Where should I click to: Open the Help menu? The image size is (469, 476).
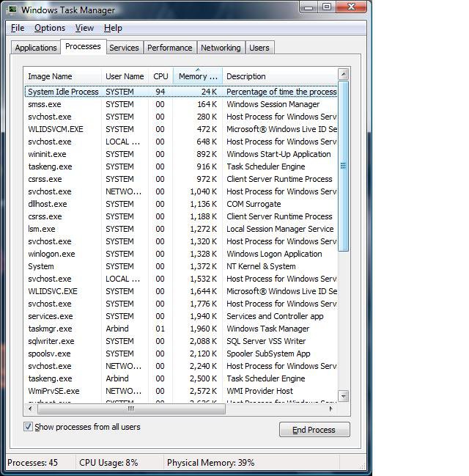coord(113,28)
